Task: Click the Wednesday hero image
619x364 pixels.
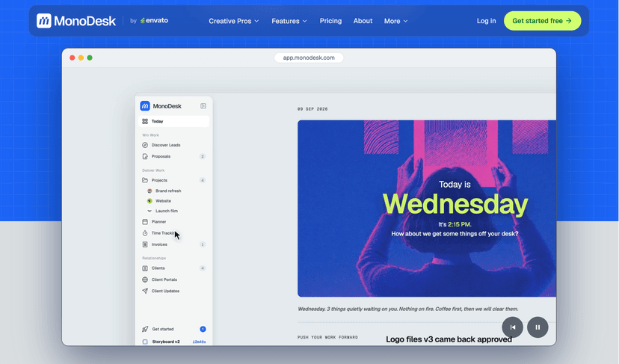Action: coord(427,208)
